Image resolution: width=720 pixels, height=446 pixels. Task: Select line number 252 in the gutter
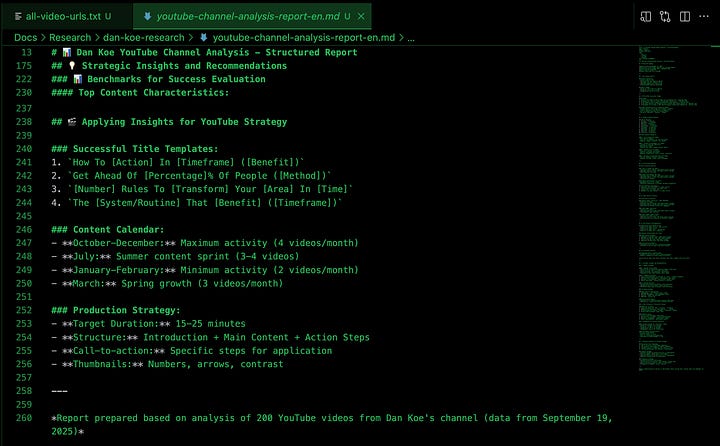(x=24, y=310)
